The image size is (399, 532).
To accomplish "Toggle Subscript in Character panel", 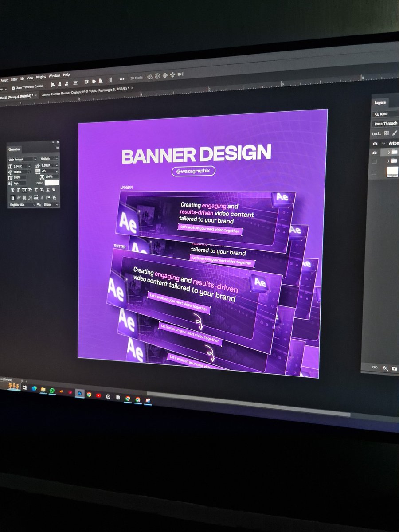I will tap(42, 190).
